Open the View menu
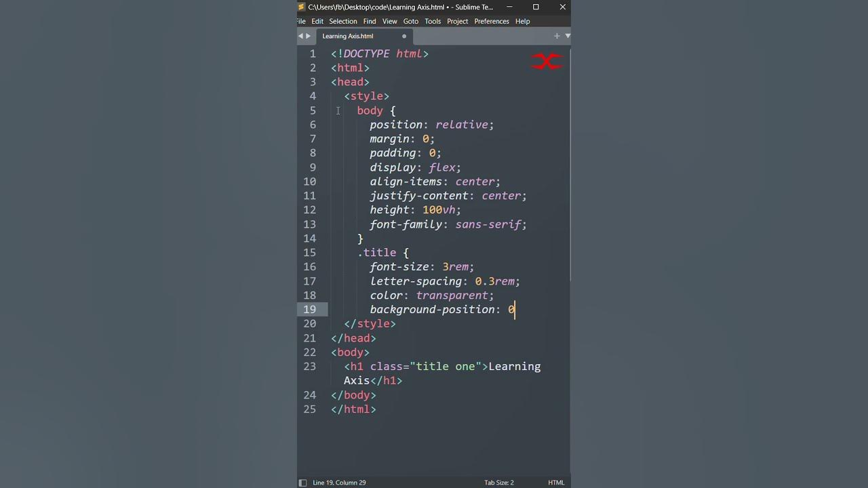Viewport: 868px width, 488px height. 390,21
